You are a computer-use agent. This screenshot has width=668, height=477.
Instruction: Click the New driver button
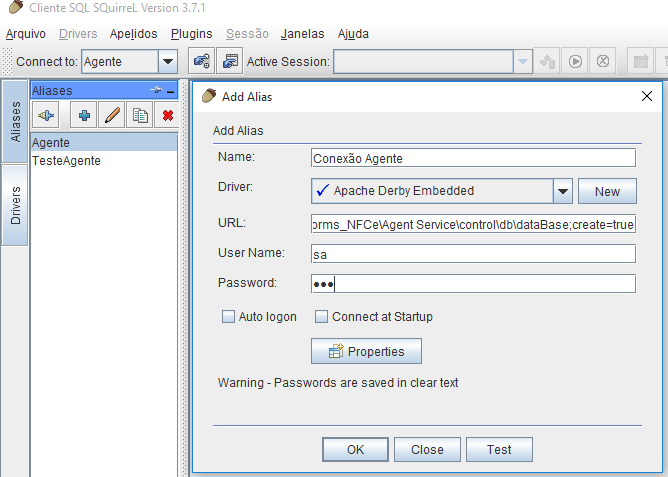(x=607, y=191)
